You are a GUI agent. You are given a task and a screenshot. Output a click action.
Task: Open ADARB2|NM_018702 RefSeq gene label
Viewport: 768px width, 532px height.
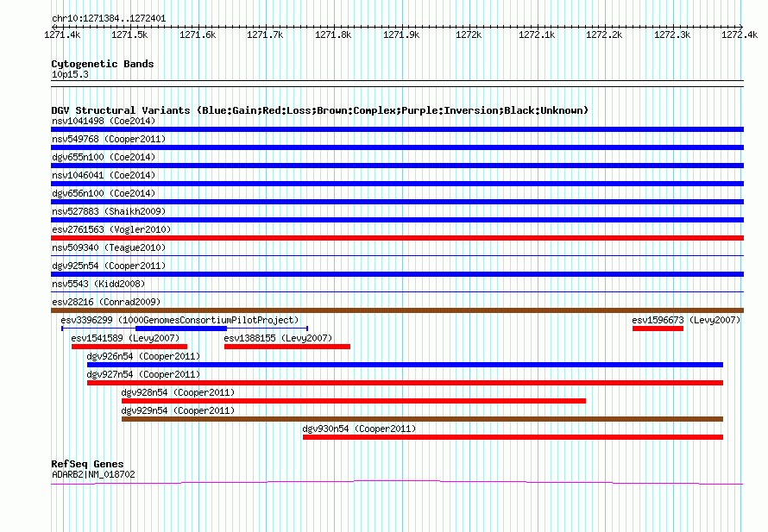tap(93, 474)
